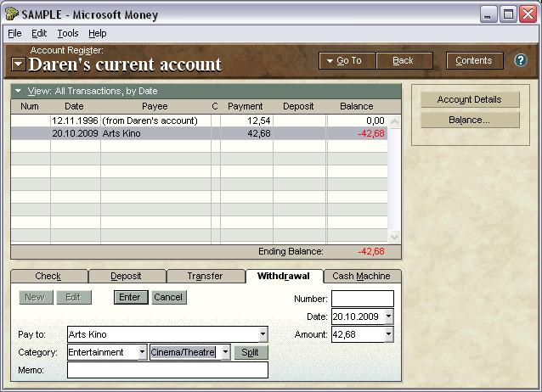
Task: Open Account Details
Action: click(x=470, y=99)
